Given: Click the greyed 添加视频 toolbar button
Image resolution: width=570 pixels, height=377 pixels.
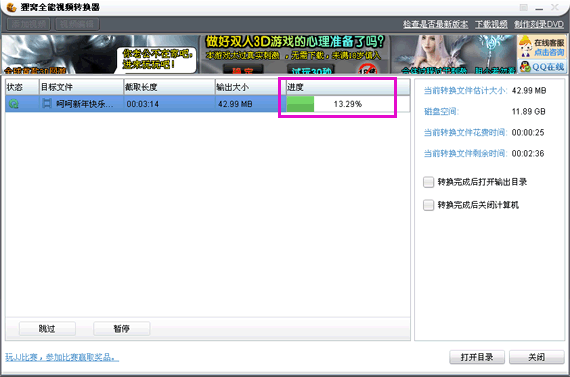Looking at the screenshot, I should [x=29, y=24].
